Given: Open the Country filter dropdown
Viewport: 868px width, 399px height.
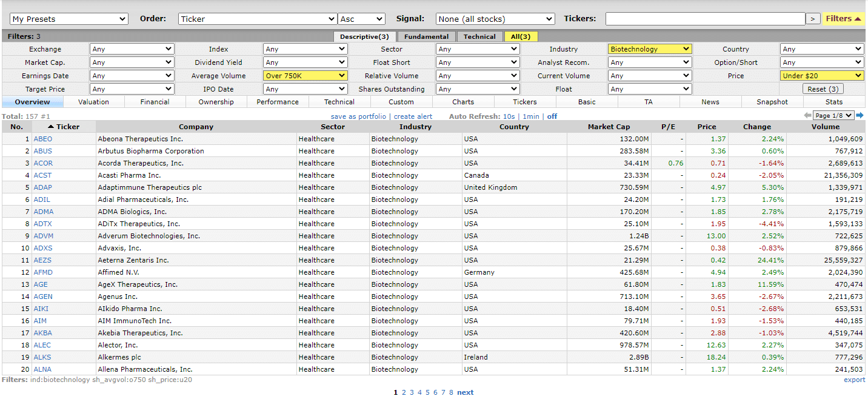Looking at the screenshot, I should 822,49.
